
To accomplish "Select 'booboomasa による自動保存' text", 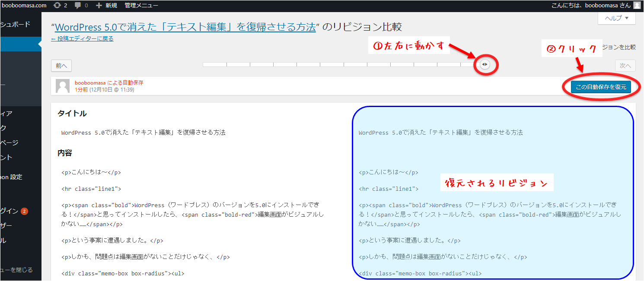I will coord(109,82).
